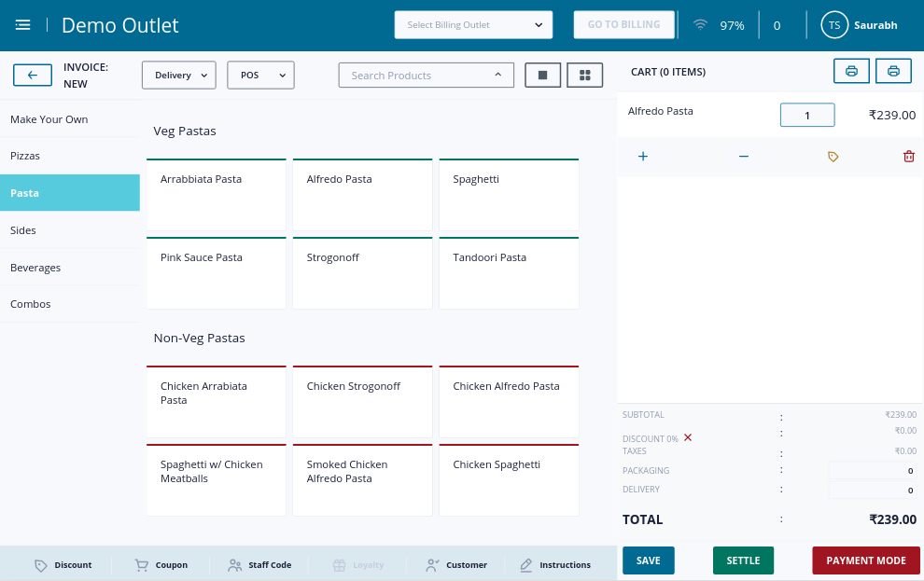
Task: Click the GO TO BILLING button
Action: click(x=624, y=25)
